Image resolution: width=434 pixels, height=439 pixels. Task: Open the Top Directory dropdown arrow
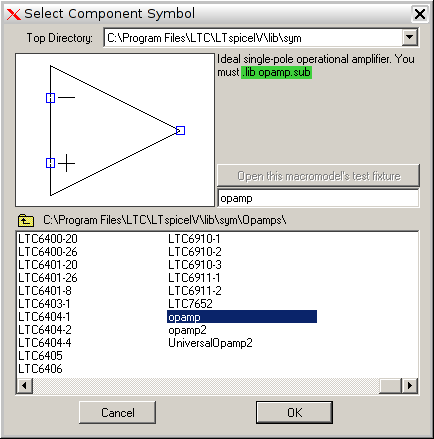[x=410, y=37]
